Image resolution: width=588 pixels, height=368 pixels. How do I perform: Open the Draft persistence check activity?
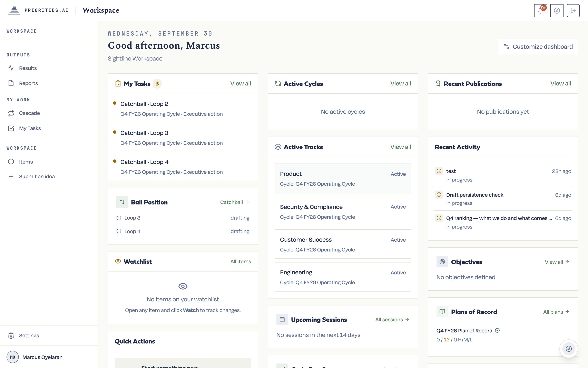pyautogui.click(x=503, y=199)
